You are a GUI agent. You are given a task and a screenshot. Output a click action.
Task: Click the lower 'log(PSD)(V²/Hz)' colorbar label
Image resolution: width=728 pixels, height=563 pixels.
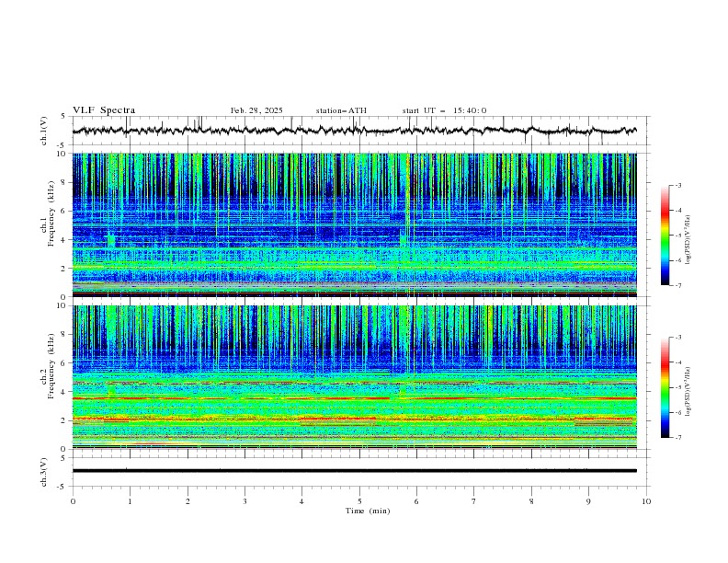tap(688, 392)
